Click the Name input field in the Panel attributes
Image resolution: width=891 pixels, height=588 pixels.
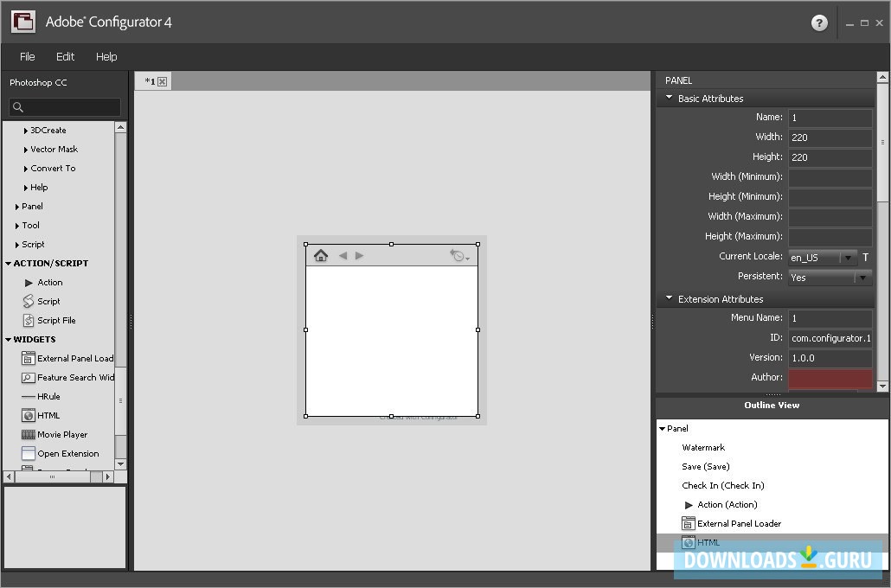coord(829,117)
